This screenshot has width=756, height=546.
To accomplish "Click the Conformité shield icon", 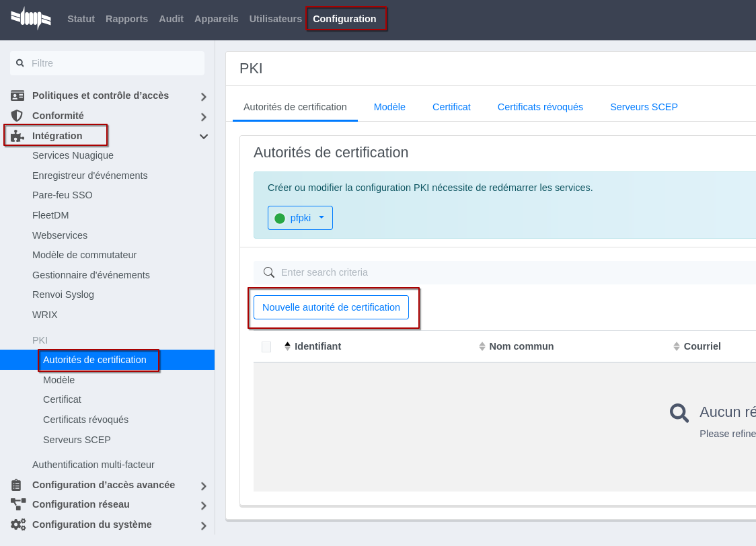I will coord(17,116).
